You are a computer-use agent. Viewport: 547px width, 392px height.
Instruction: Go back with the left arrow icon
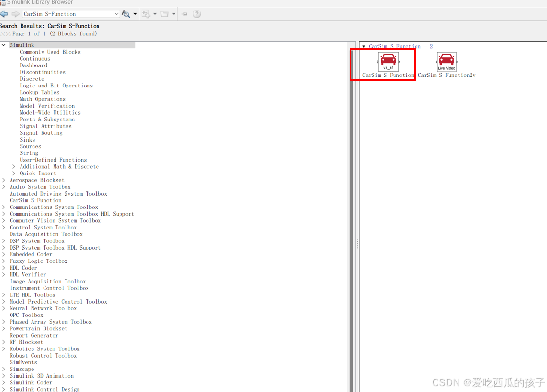tap(4, 14)
